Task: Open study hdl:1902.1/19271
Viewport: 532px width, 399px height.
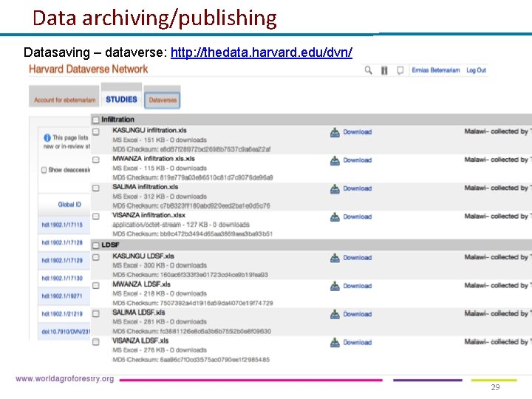Action: (x=62, y=296)
